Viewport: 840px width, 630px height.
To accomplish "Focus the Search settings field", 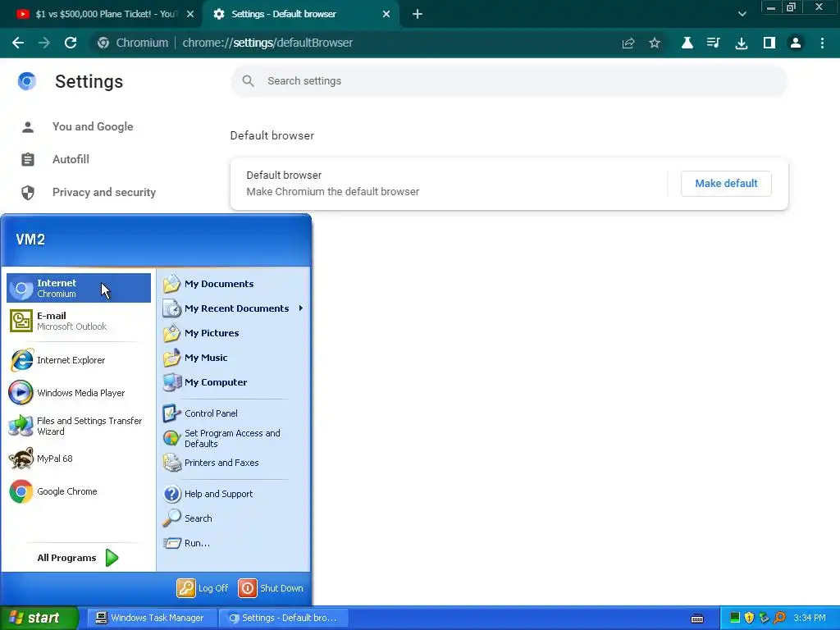I will click(x=509, y=81).
